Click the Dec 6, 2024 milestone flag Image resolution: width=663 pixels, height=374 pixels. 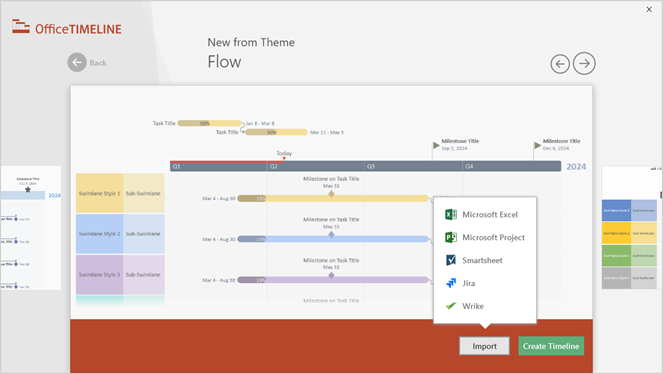(537, 145)
